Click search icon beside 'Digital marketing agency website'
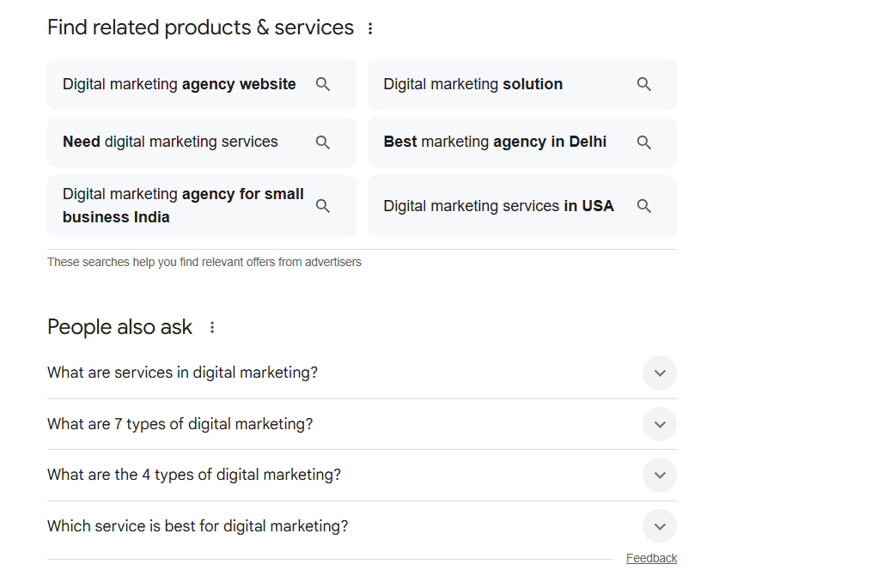Screen dimensions: 877x588 323,84
